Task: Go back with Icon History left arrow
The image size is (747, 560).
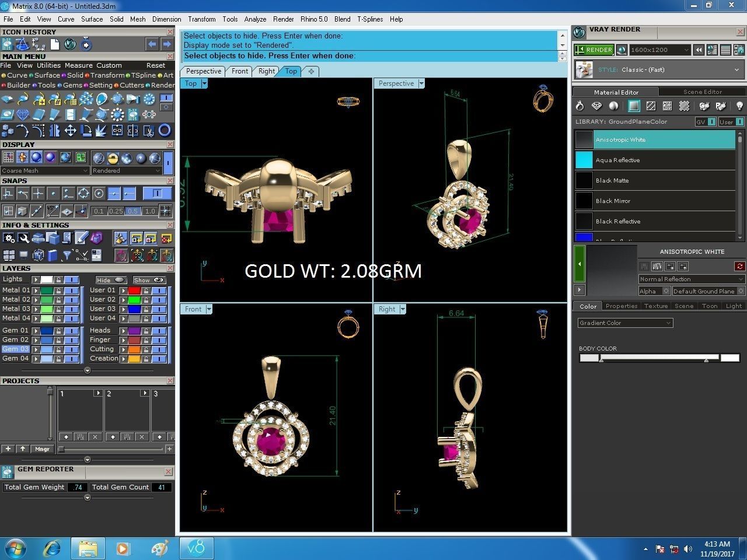Action: pos(152,44)
